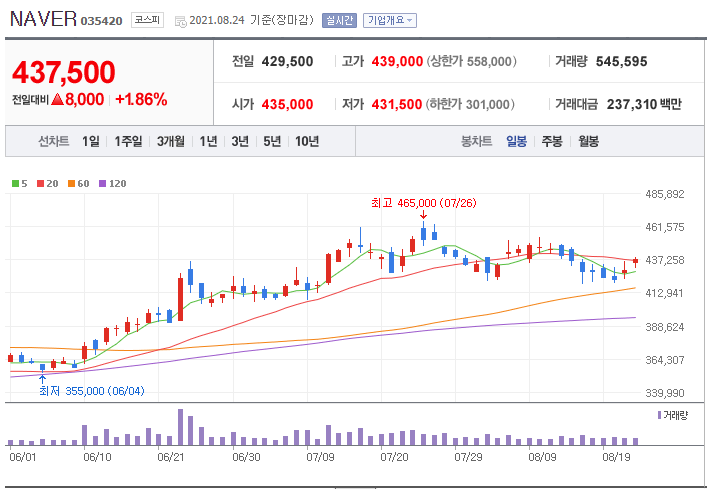Click the 선차트 label
Screen dimensions: 707x489
click(x=54, y=142)
